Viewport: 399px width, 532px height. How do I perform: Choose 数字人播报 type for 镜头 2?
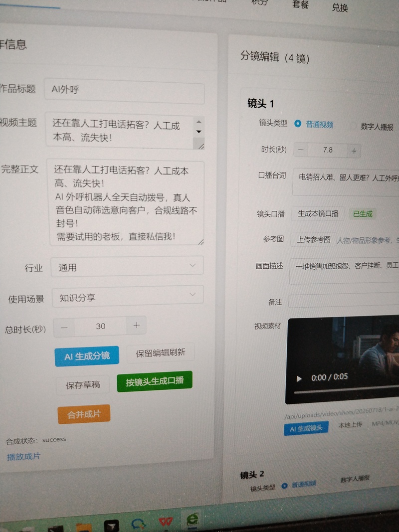coord(355,479)
